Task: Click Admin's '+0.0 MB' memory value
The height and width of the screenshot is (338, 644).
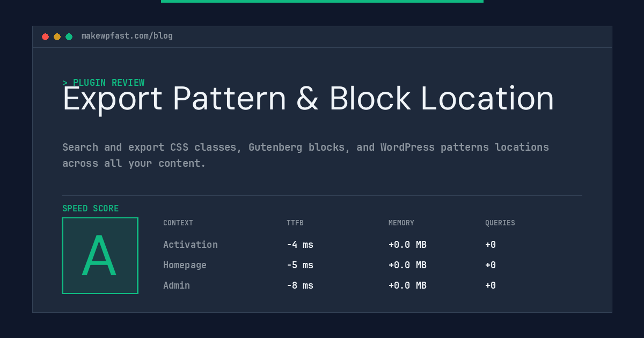Action: click(x=407, y=285)
